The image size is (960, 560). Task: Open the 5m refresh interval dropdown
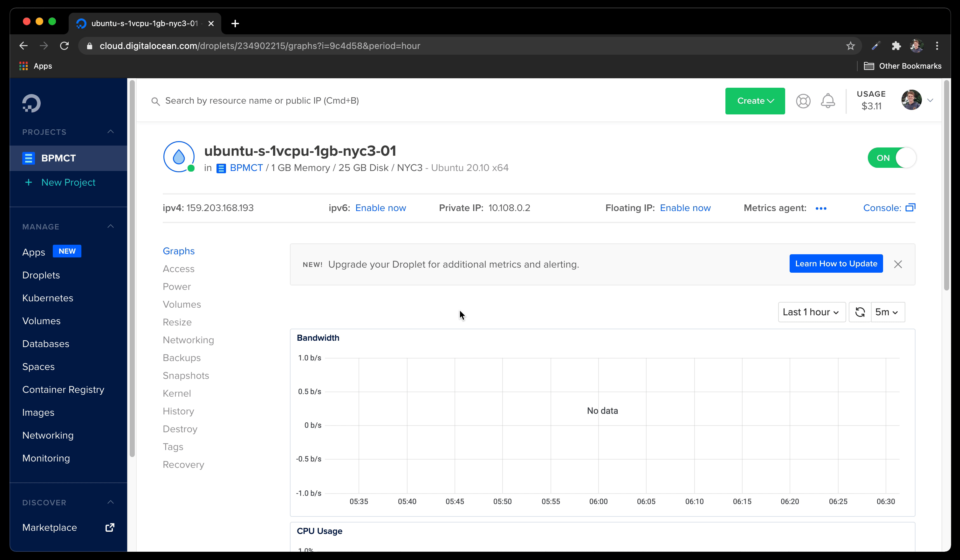[x=887, y=311]
